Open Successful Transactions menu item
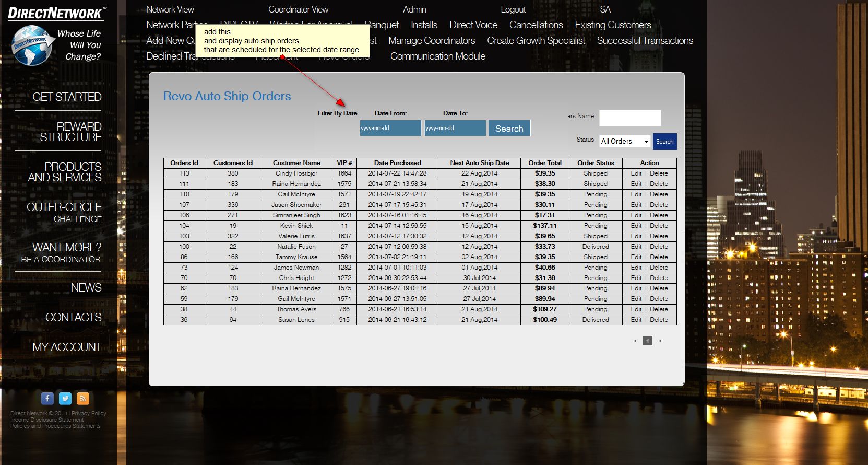This screenshot has width=868, height=465. pos(645,41)
